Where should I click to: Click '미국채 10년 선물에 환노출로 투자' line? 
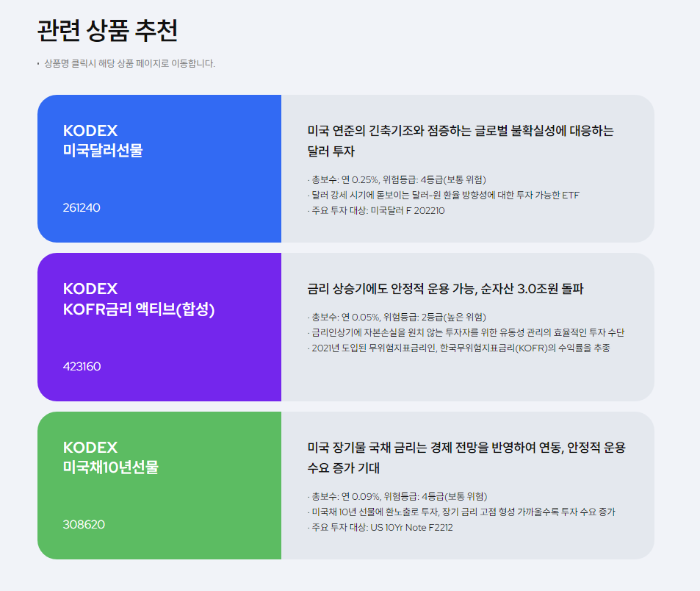click(461, 512)
